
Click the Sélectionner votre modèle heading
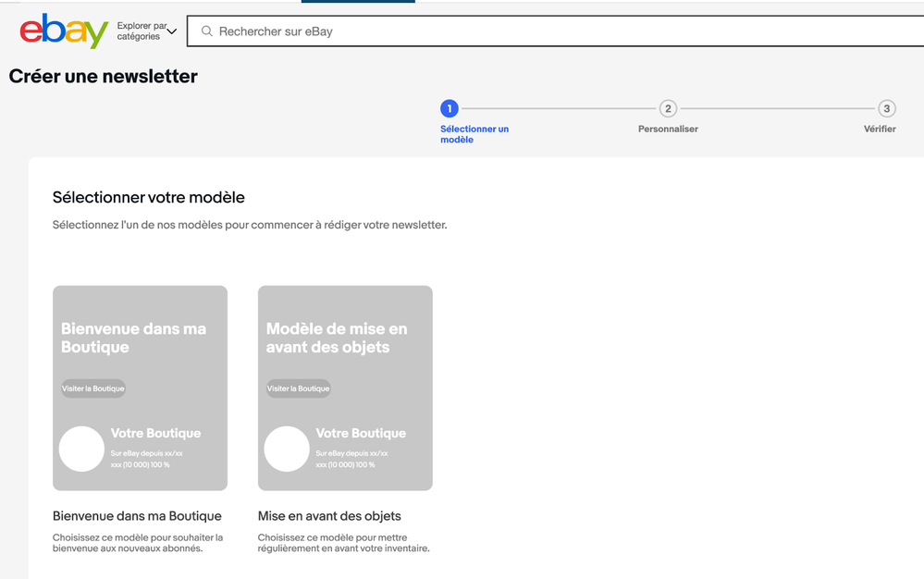point(149,197)
